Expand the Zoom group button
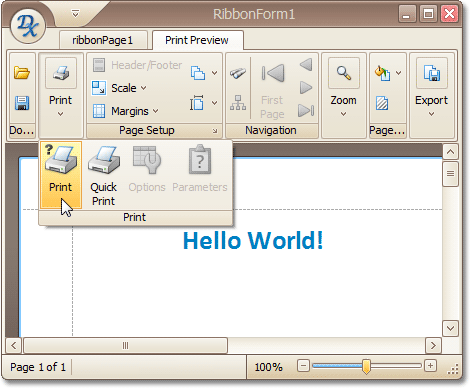470x388 pixels. (x=344, y=95)
